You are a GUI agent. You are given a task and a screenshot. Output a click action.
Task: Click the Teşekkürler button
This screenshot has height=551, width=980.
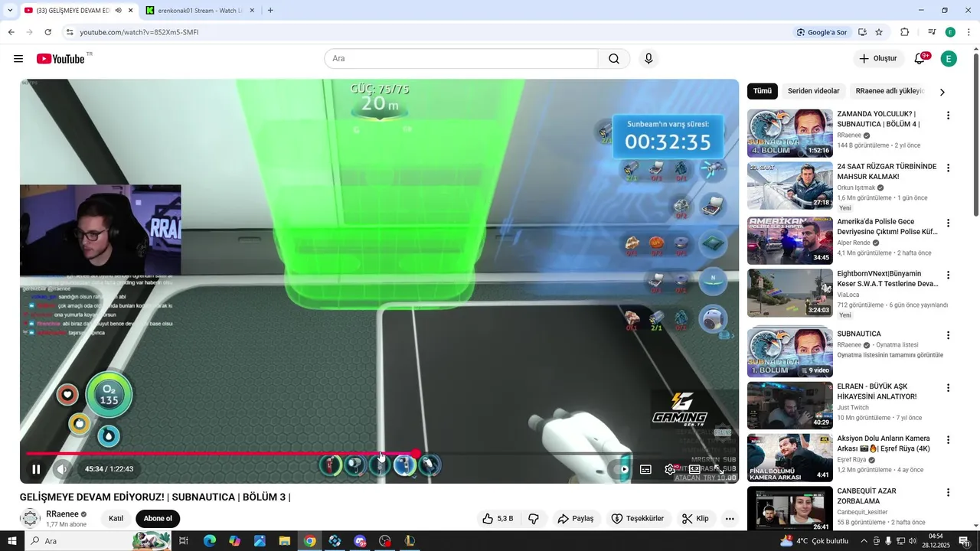click(x=638, y=519)
